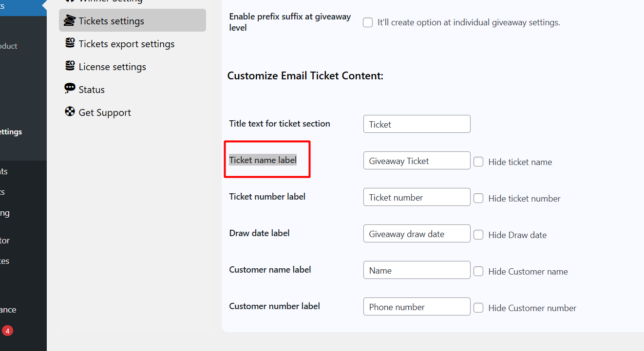Click the Get Support lifebuoy icon
Screen dimensions: 644x351
70,112
